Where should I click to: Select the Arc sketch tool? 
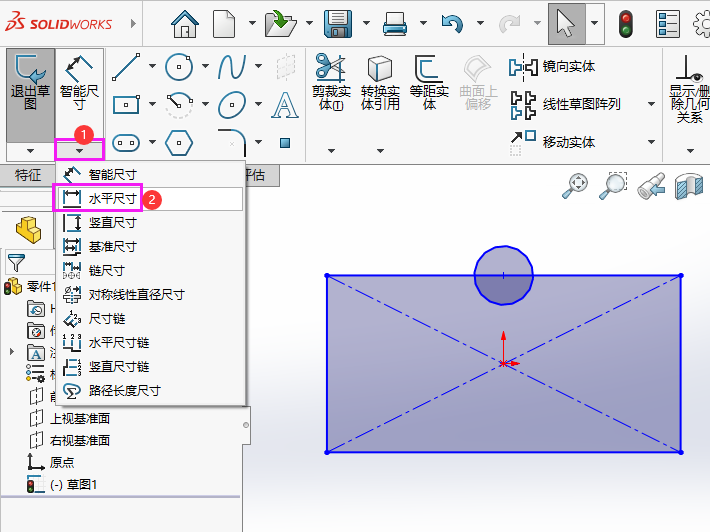[179, 105]
